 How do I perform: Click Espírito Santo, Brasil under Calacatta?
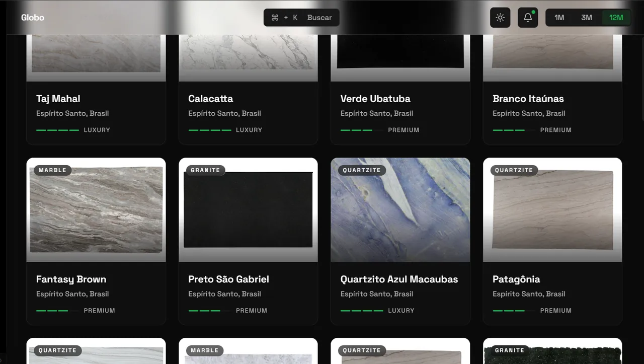pos(225,113)
